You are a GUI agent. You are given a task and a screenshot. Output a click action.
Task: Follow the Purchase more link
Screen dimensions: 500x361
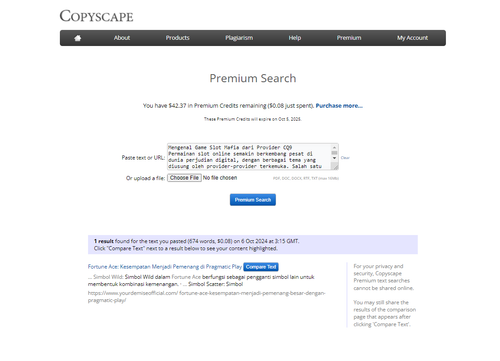[339, 106]
